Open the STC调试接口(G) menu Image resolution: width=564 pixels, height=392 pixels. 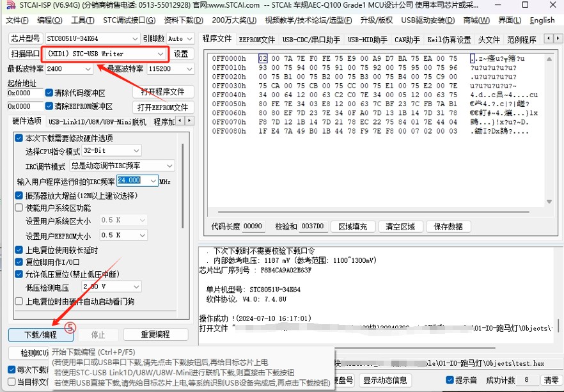129,20
